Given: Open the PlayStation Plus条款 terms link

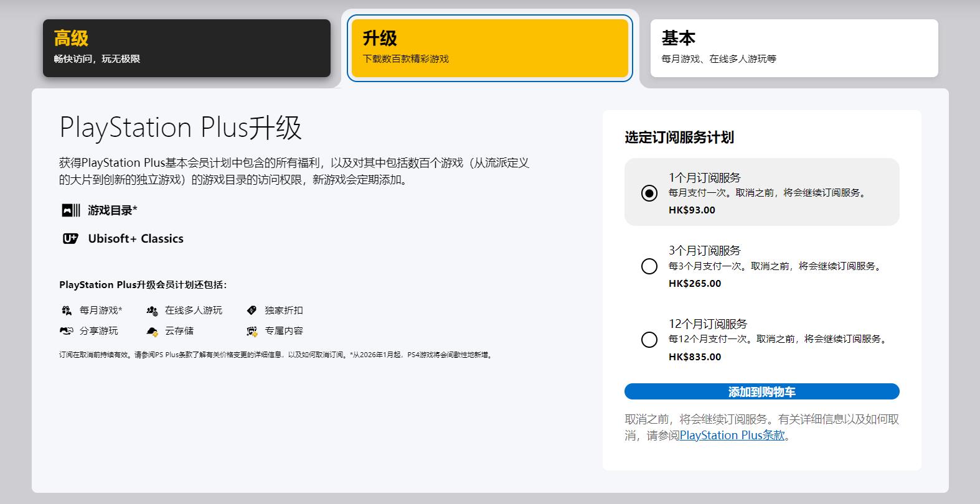Looking at the screenshot, I should (x=732, y=436).
